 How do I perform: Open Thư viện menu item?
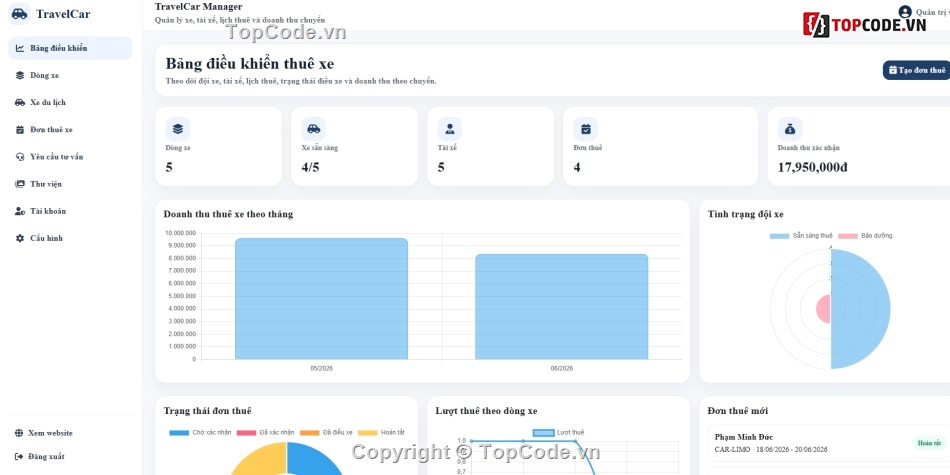tap(70, 184)
